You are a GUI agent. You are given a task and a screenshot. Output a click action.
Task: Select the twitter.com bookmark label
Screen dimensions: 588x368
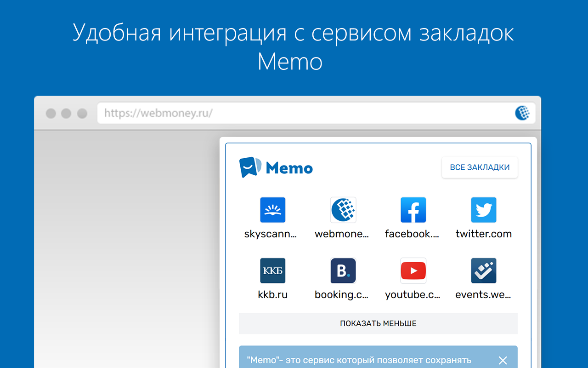pyautogui.click(x=483, y=234)
